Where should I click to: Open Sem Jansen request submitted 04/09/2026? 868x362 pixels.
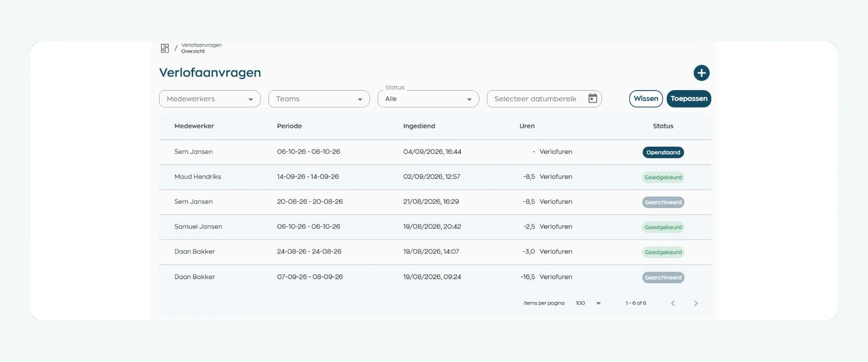point(435,152)
